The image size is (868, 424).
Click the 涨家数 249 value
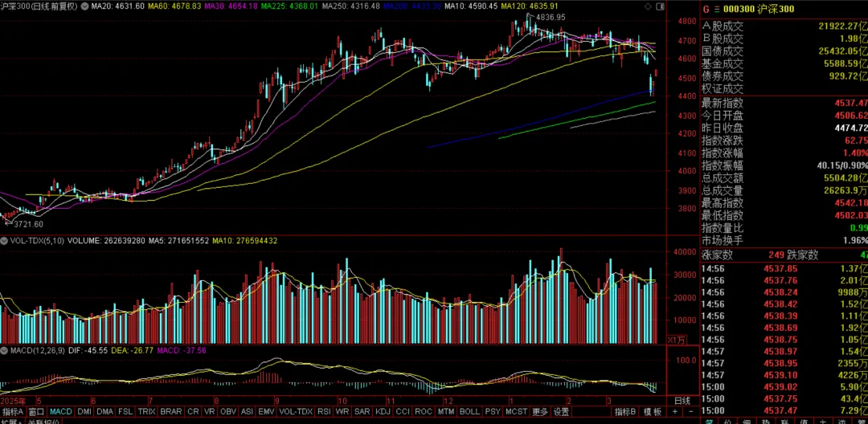point(778,255)
